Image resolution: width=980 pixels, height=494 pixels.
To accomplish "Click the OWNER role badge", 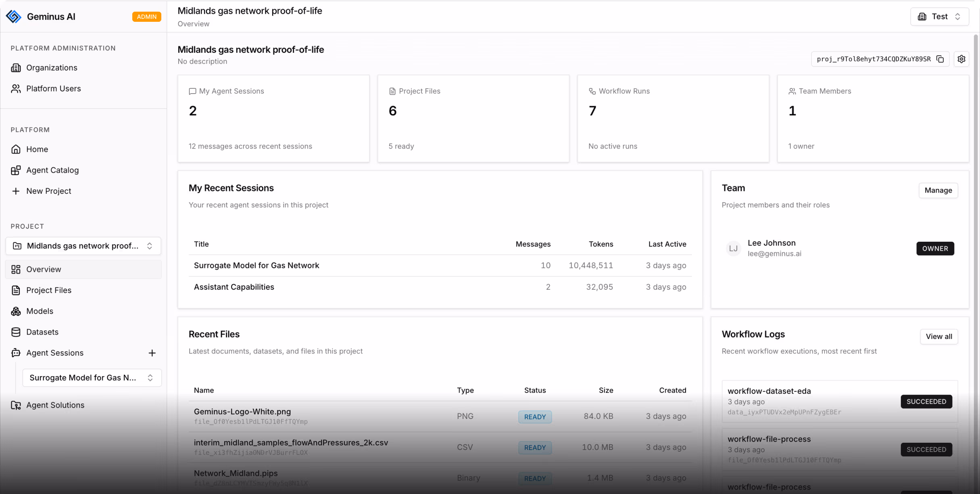I will 935,249.
